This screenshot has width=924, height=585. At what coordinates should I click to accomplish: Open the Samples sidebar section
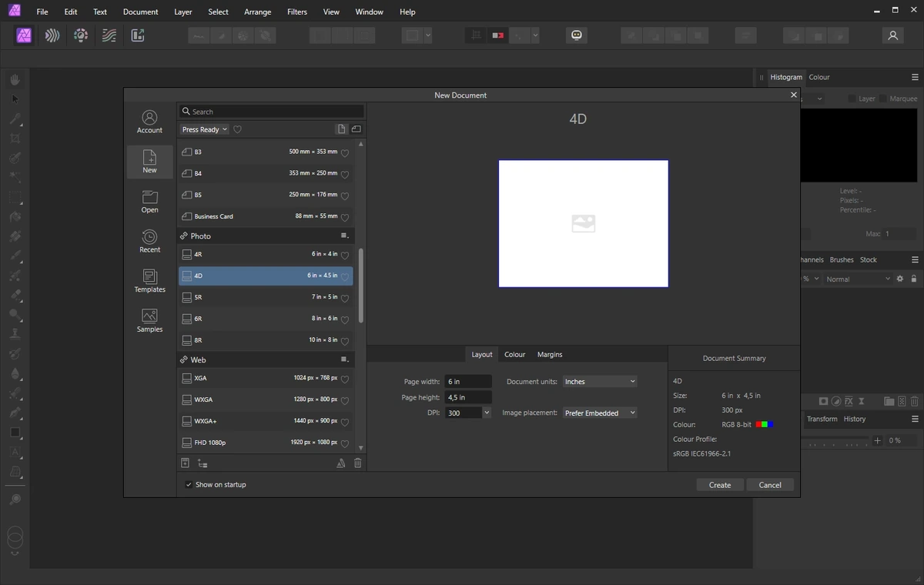[x=149, y=321]
